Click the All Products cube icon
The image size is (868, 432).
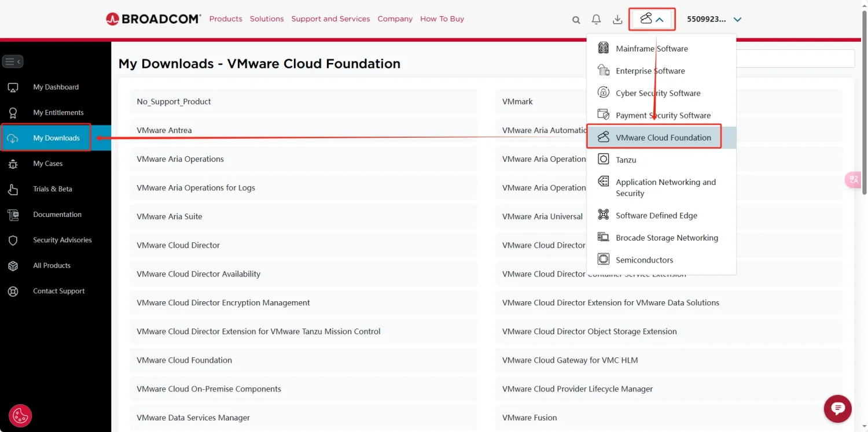[13, 265]
